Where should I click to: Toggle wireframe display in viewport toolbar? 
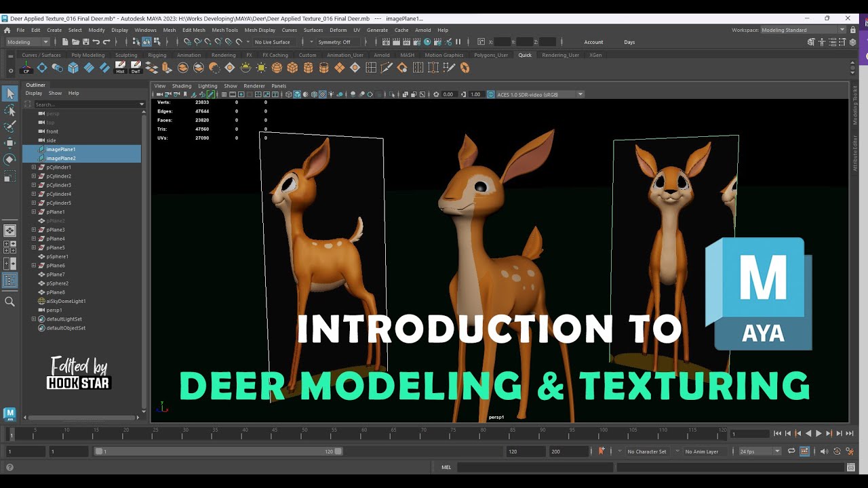(x=289, y=94)
